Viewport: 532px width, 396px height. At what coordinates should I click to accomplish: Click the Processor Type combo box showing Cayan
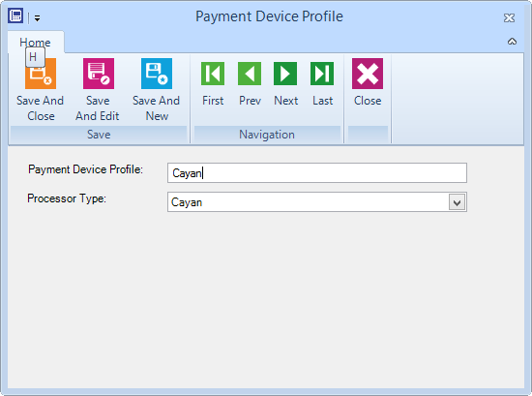[x=317, y=202]
